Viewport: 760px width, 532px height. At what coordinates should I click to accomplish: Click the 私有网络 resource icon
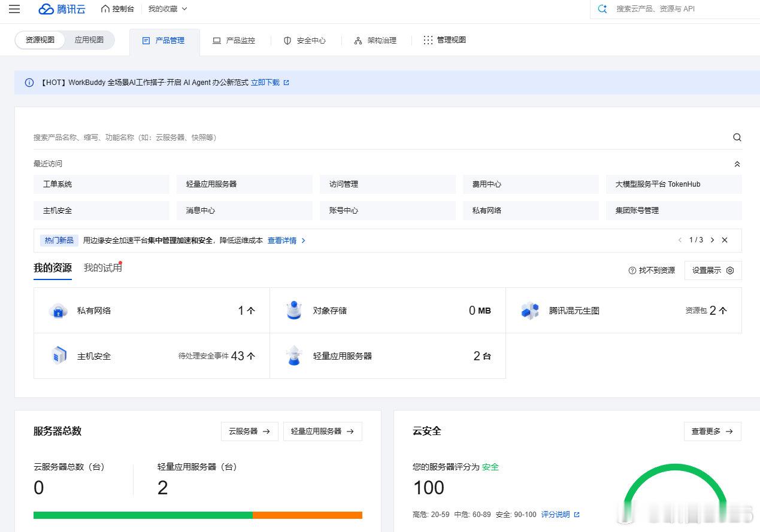(x=58, y=311)
